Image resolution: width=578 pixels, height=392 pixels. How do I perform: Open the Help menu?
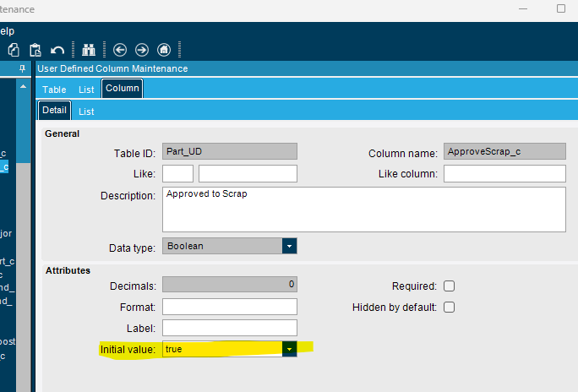tap(7, 31)
